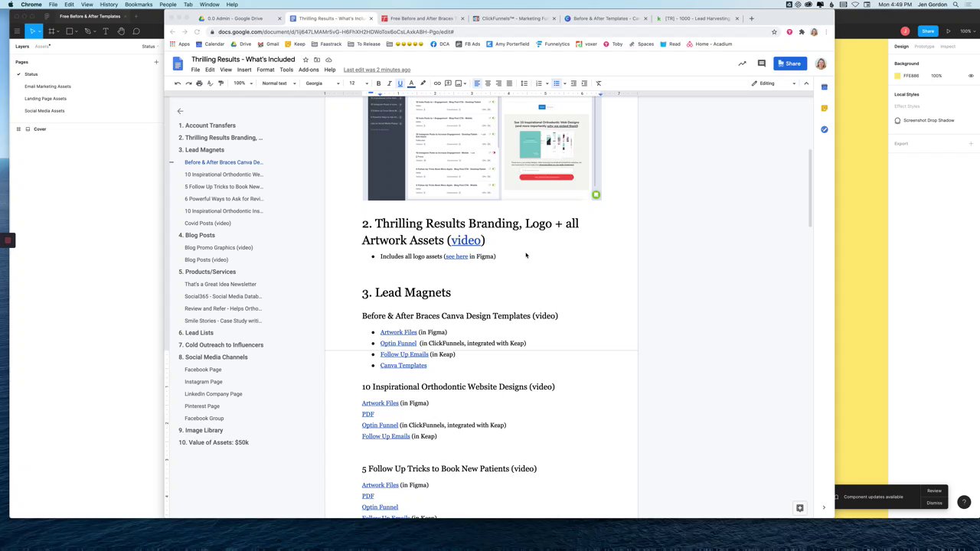Viewport: 980px width, 551px height.
Task: Click the Undo icon in Docs toolbar
Action: tap(178, 83)
